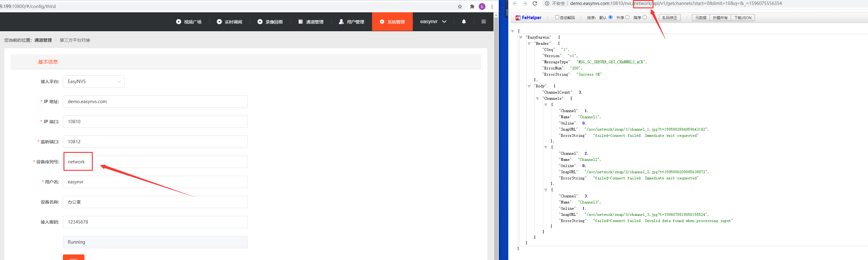Open the purple 'b' profile avatar
Viewport: 868px width, 260px height.
pyautogui.click(x=482, y=6)
